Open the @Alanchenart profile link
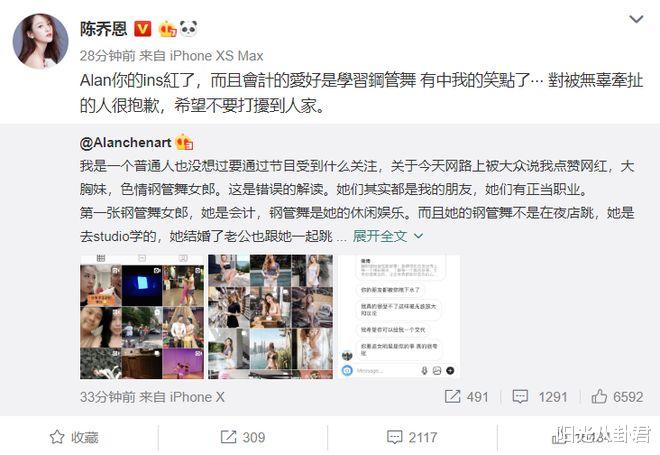 click(125, 143)
